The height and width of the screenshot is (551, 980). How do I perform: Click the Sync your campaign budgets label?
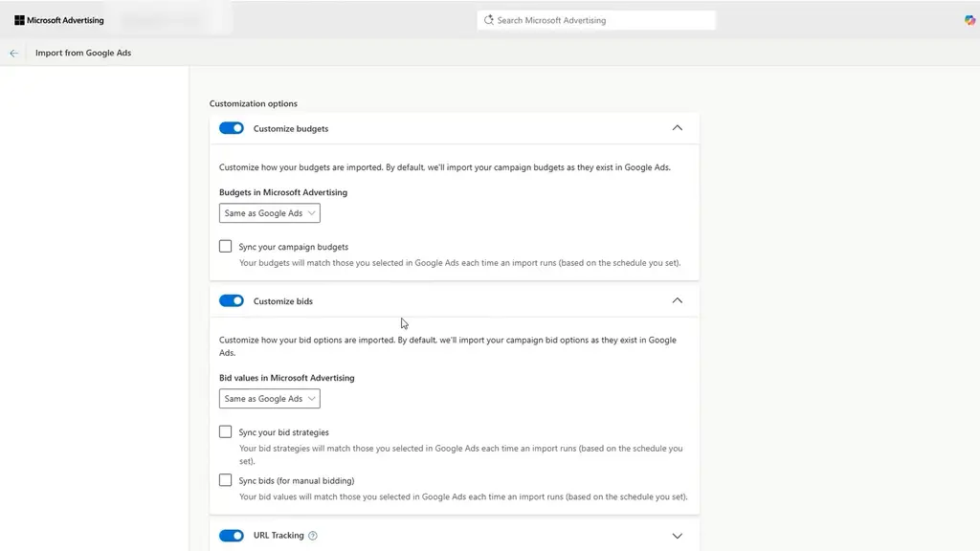click(294, 247)
